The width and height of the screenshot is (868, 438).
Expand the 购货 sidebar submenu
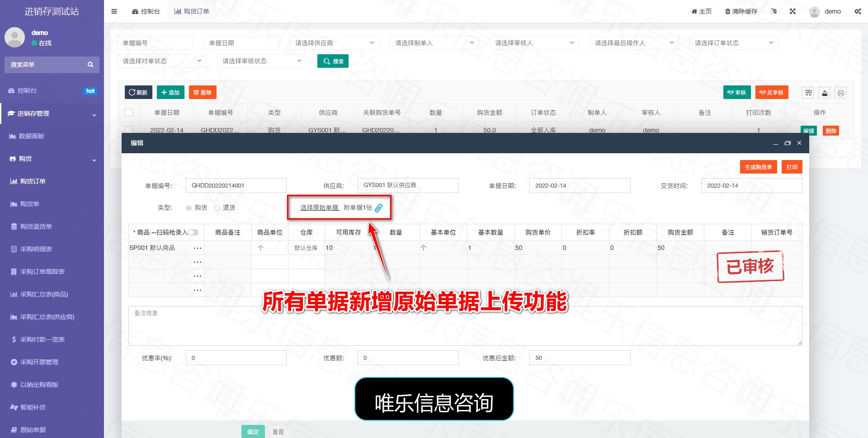tap(52, 159)
